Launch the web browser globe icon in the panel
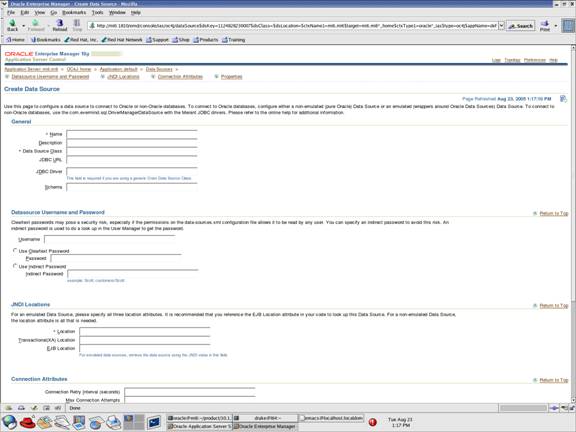Image resolution: width=576 pixels, height=432 pixels. pyautogui.click(x=10, y=422)
